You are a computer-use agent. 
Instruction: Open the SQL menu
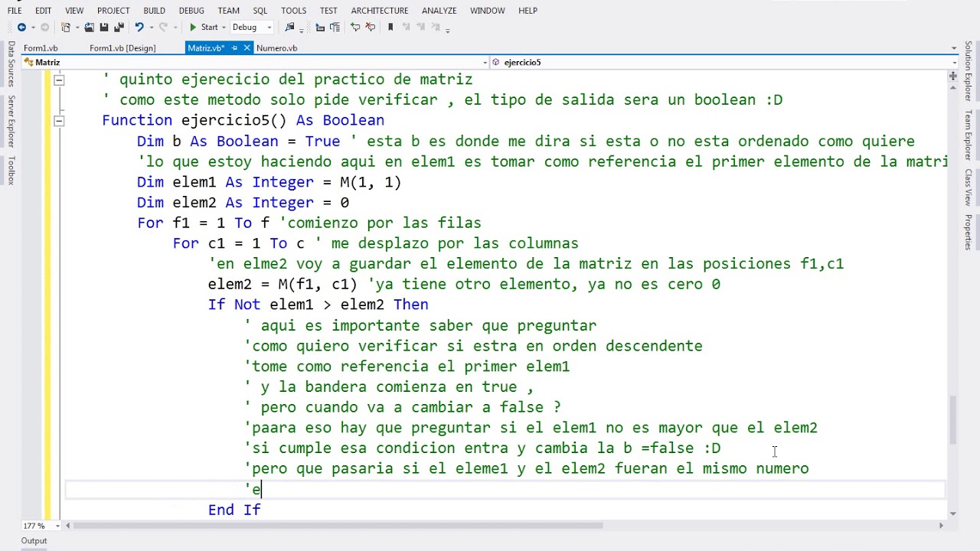click(260, 11)
